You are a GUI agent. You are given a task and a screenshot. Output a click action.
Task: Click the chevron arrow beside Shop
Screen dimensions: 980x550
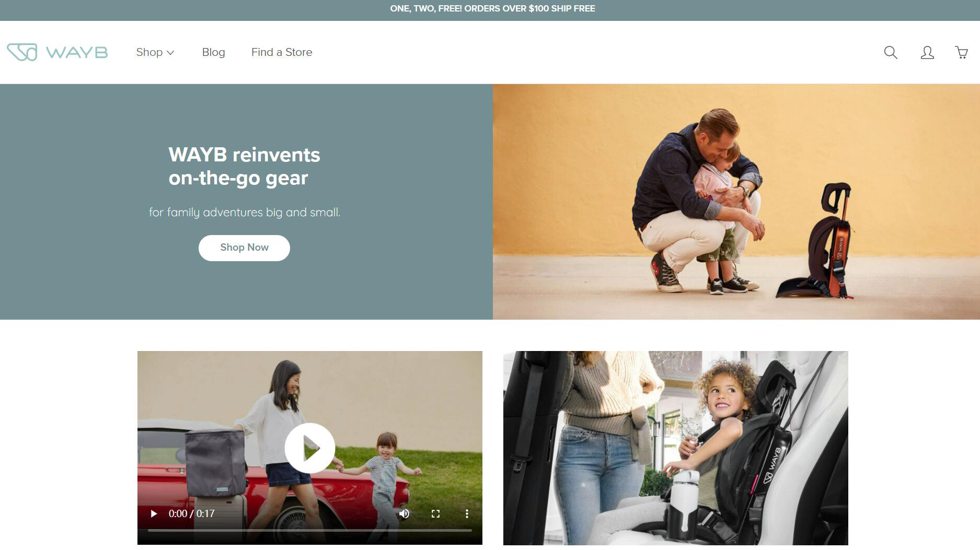[x=170, y=53]
